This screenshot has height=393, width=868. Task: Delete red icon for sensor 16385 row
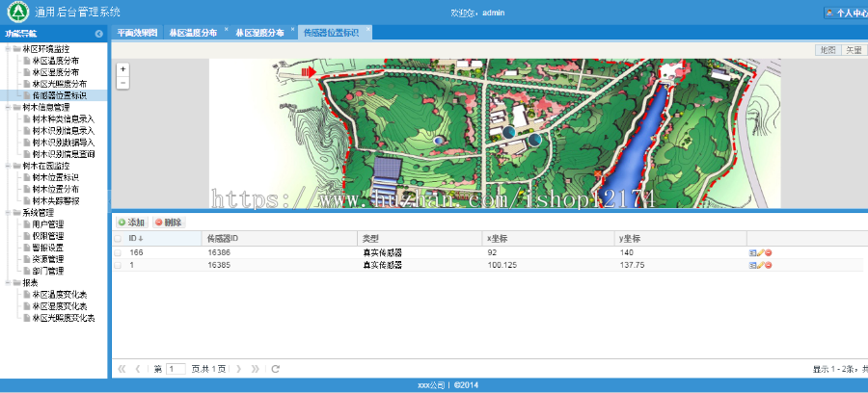pyautogui.click(x=769, y=265)
